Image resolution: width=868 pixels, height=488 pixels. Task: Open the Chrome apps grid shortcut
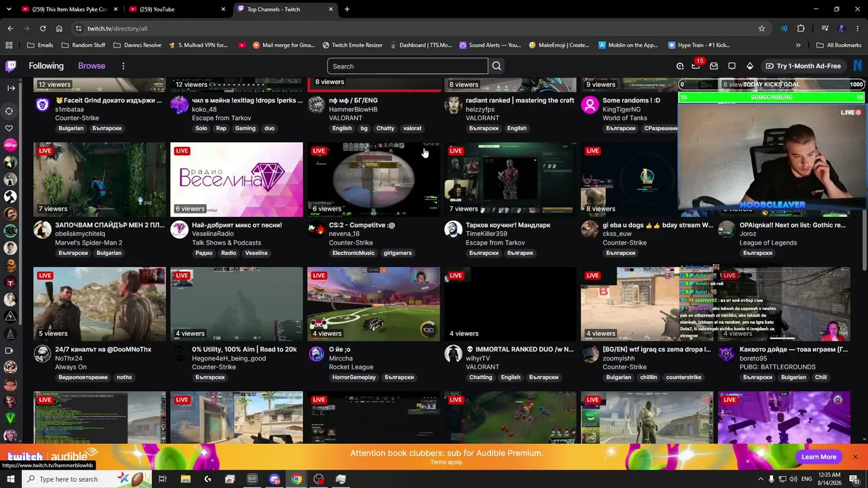9,45
